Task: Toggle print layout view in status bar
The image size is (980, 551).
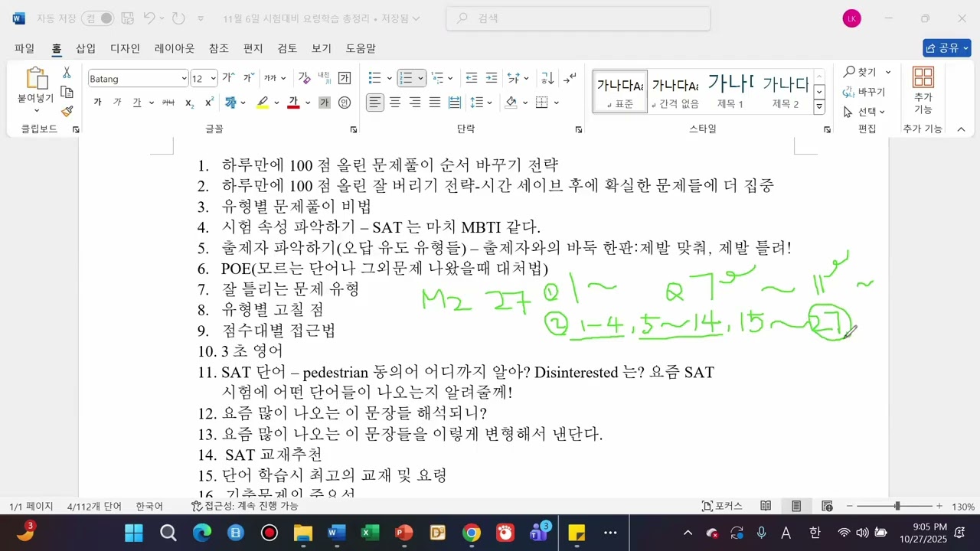Action: tap(796, 507)
